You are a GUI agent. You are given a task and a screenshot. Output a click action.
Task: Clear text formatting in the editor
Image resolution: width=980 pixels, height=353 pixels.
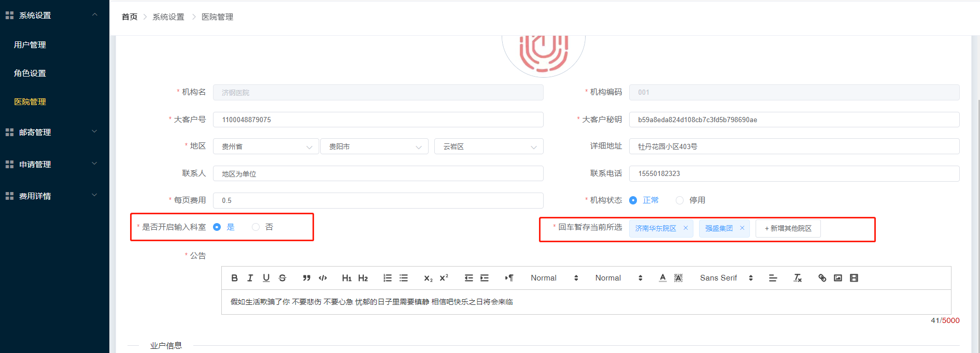point(798,278)
